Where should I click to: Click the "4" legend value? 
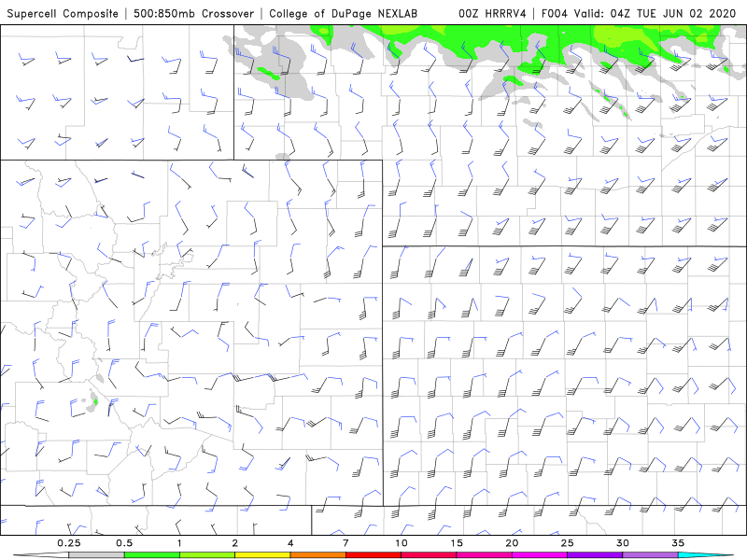(x=290, y=543)
